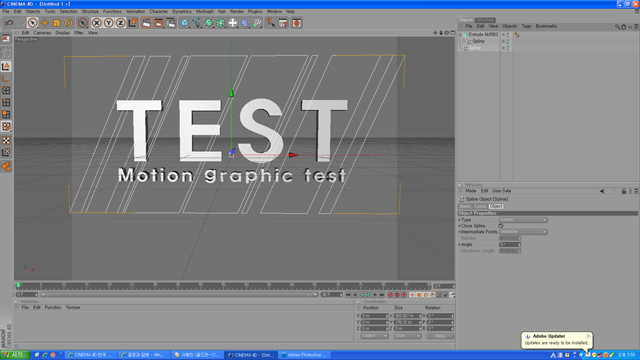Open the spline Type dropdown
Screen dimensions: 640x360
[523, 220]
